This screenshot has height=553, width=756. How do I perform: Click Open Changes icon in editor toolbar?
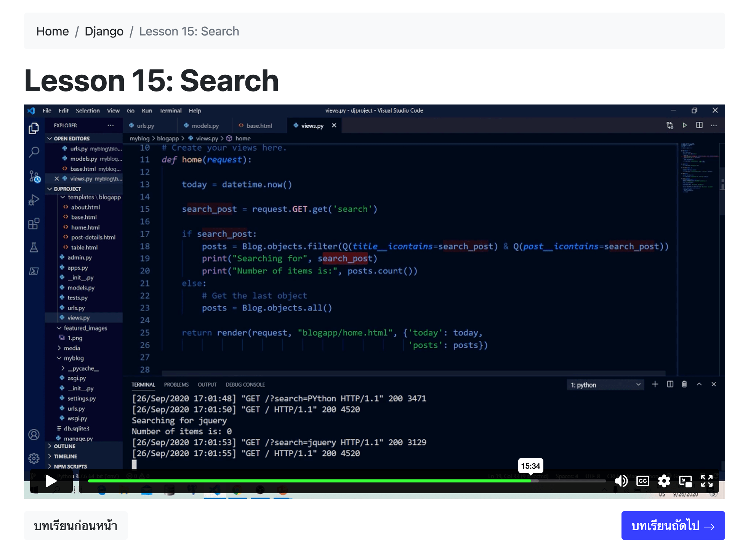[x=670, y=125]
